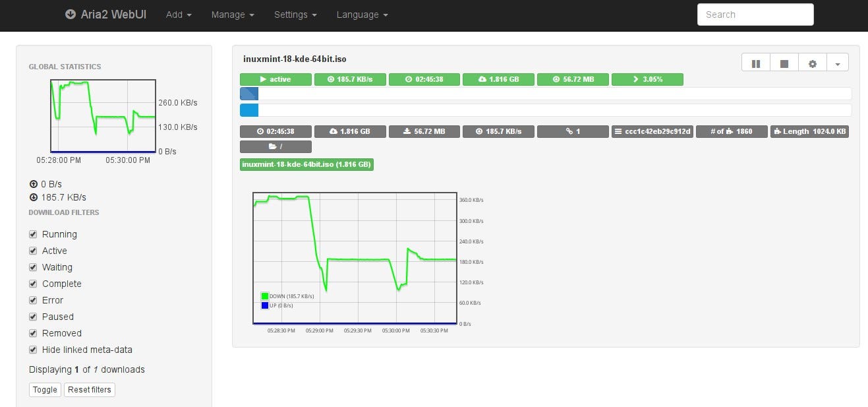Open the Add menu
The width and height of the screenshot is (868, 407).
(x=179, y=15)
